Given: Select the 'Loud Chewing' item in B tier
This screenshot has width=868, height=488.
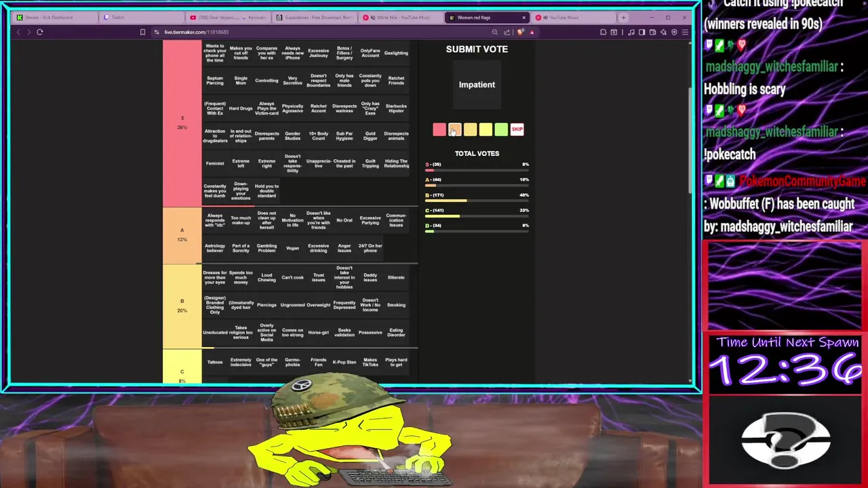Looking at the screenshot, I should coord(267,277).
